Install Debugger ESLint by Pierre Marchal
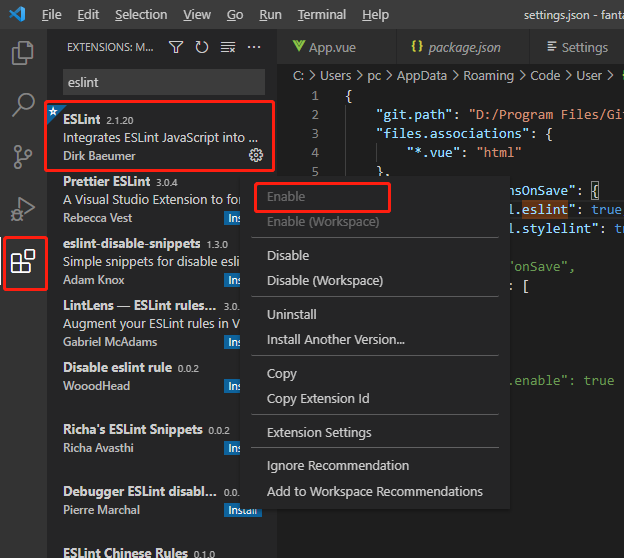Viewport: 624px width, 558px height. pos(243,510)
